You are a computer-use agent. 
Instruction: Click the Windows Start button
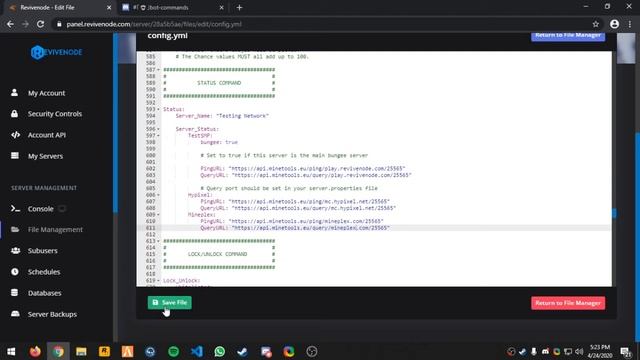[x=11, y=351]
